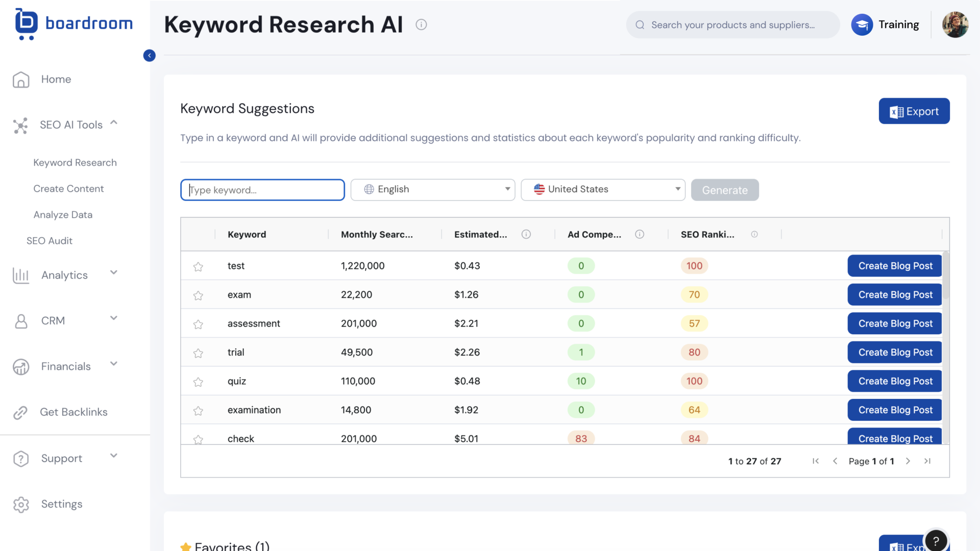Toggle favorite star for 'quiz' keyword
Image resolution: width=980 pixels, height=551 pixels.
point(199,381)
